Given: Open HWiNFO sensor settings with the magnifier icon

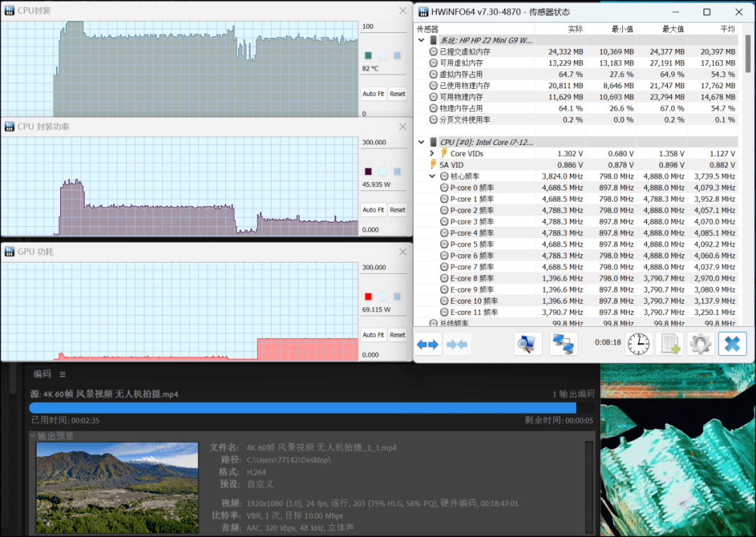Looking at the screenshot, I should [527, 344].
